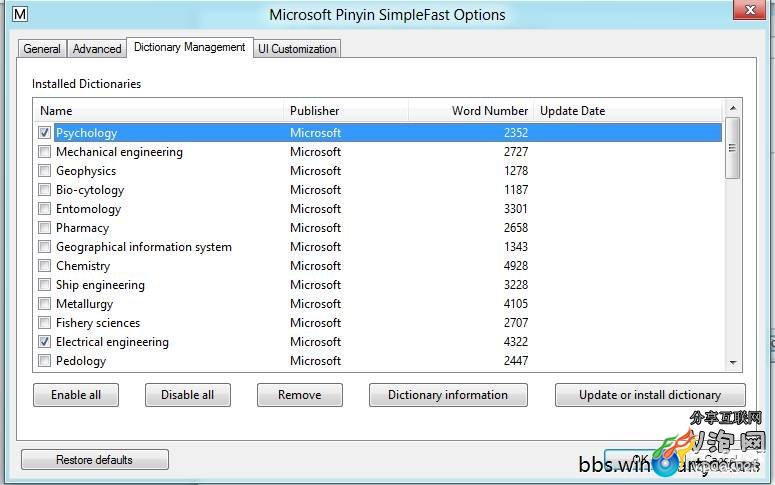Click the Disable all button
775x485 pixels.
coord(188,395)
